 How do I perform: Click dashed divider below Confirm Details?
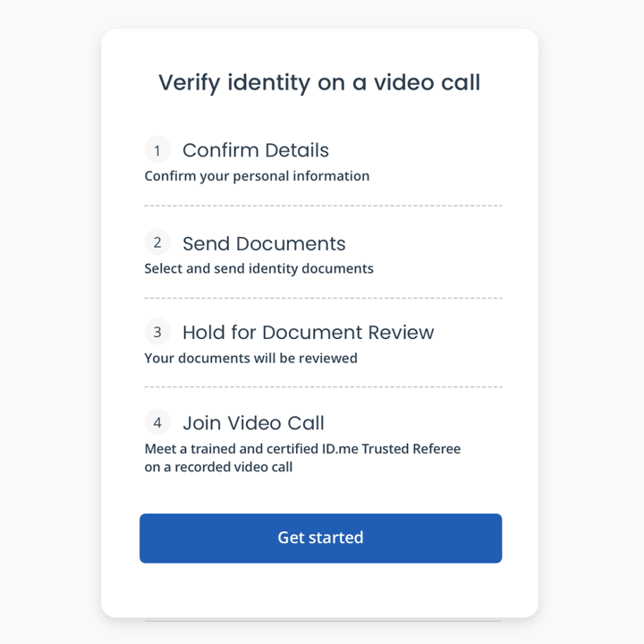[323, 206]
